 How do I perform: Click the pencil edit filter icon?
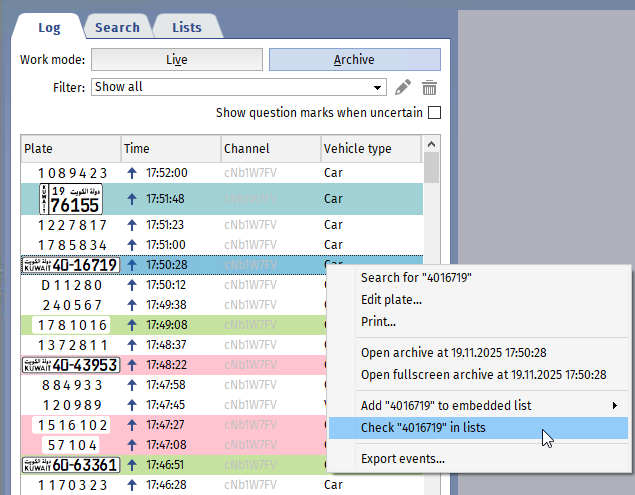(x=403, y=87)
